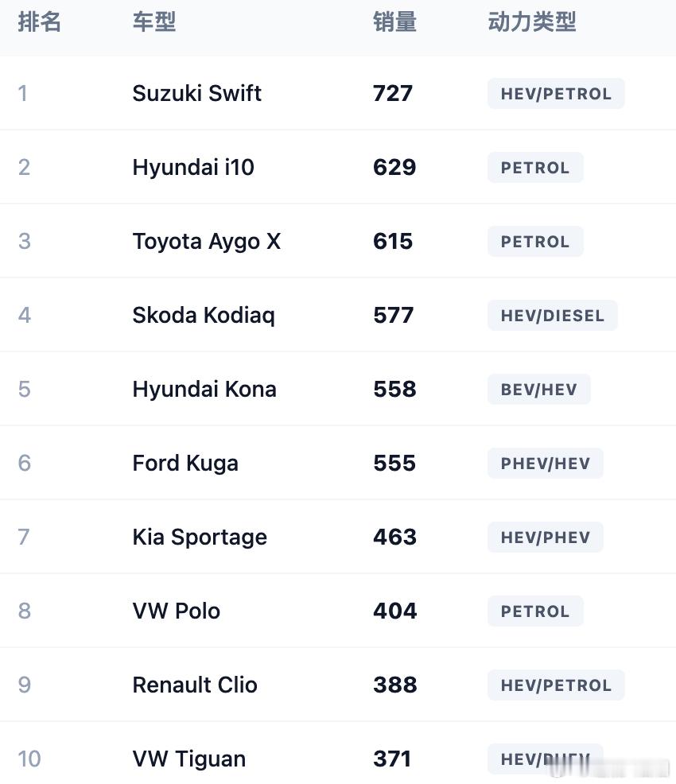Click the HEV/PETROL badge for Suzuki Swift
Screen dimensions: 676x784
(x=555, y=94)
